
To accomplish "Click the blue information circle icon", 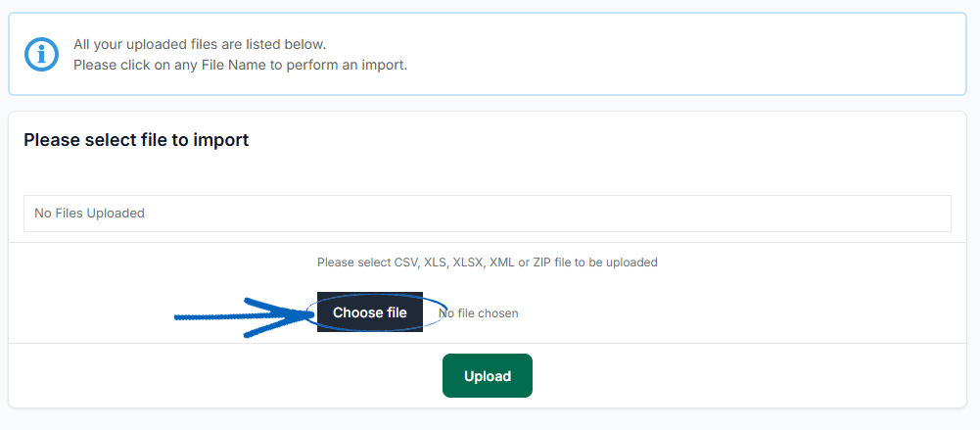I will tap(41, 55).
